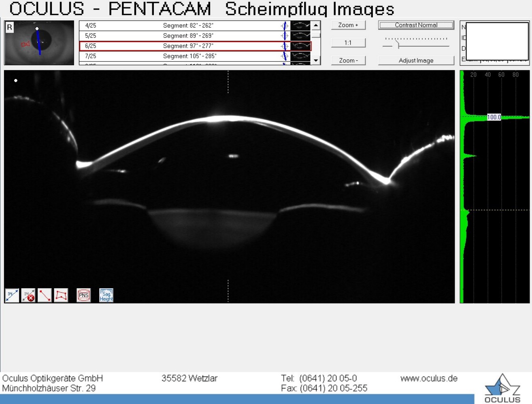Click the segment list scroll down arrow

pyautogui.click(x=316, y=61)
